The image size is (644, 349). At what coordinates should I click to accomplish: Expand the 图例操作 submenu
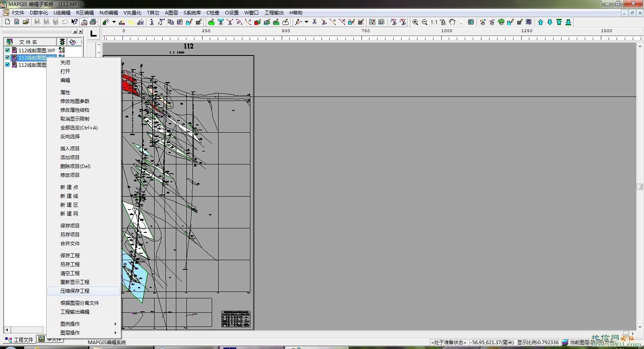(84, 324)
